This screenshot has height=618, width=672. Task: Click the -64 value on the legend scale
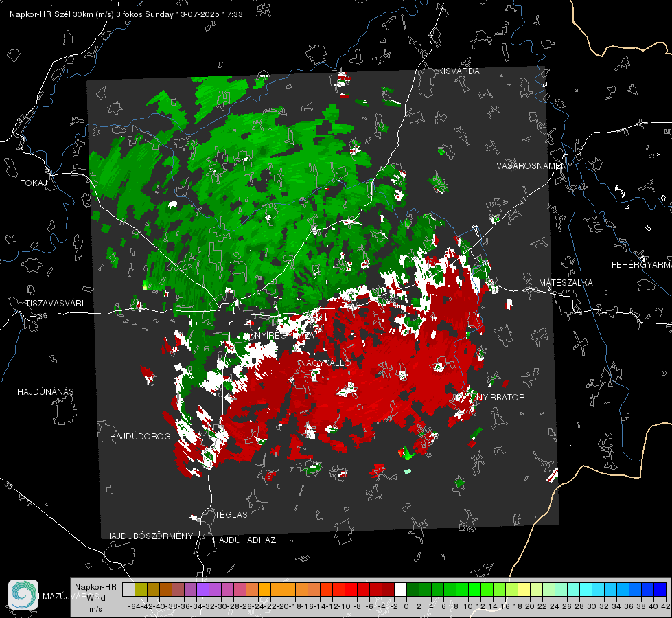pos(134,606)
